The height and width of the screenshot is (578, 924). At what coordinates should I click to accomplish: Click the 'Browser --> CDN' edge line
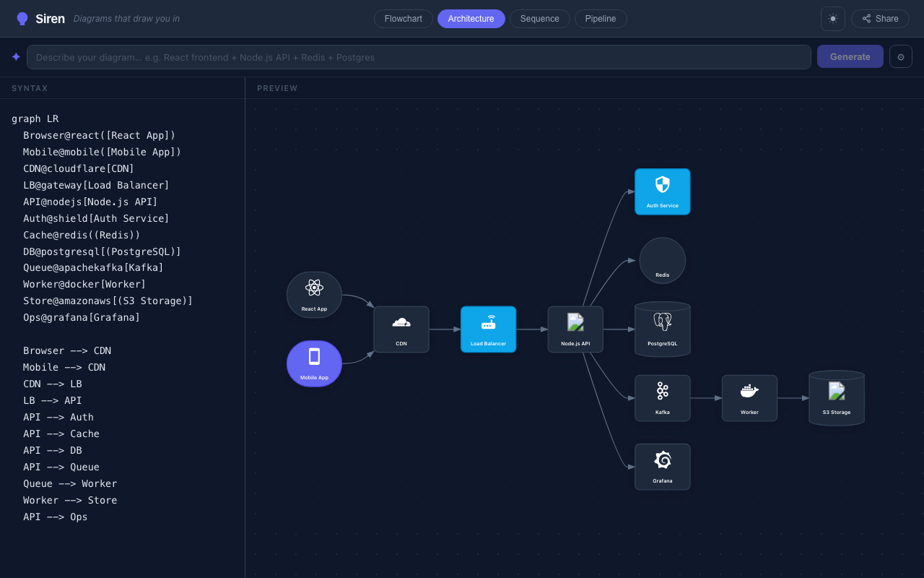click(x=67, y=350)
